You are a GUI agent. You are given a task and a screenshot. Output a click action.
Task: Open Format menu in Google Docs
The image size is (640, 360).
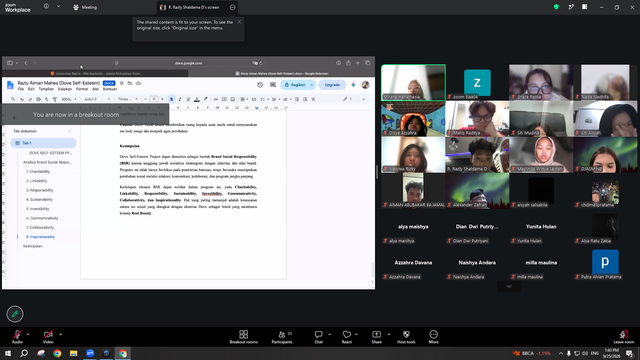[82, 89]
